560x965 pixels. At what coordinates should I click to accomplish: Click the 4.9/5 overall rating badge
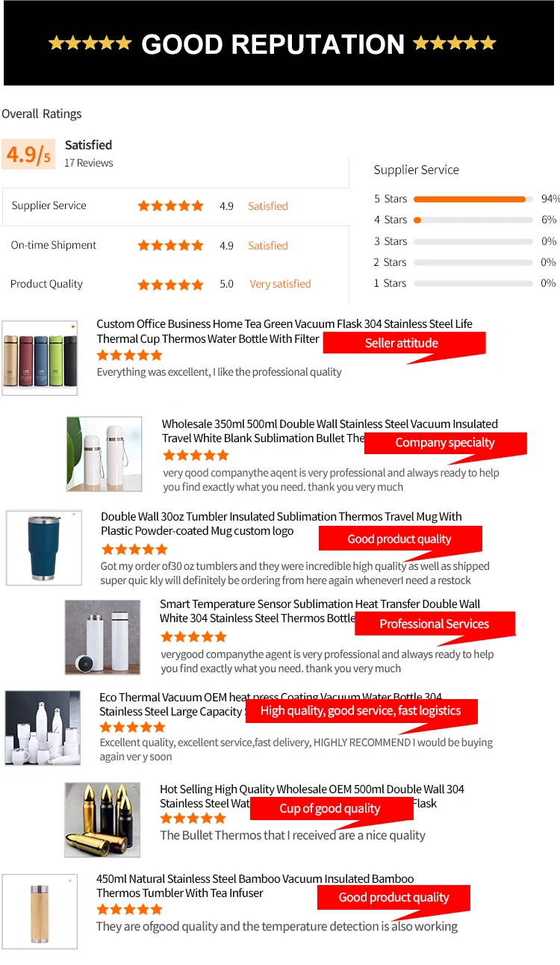tap(28, 155)
